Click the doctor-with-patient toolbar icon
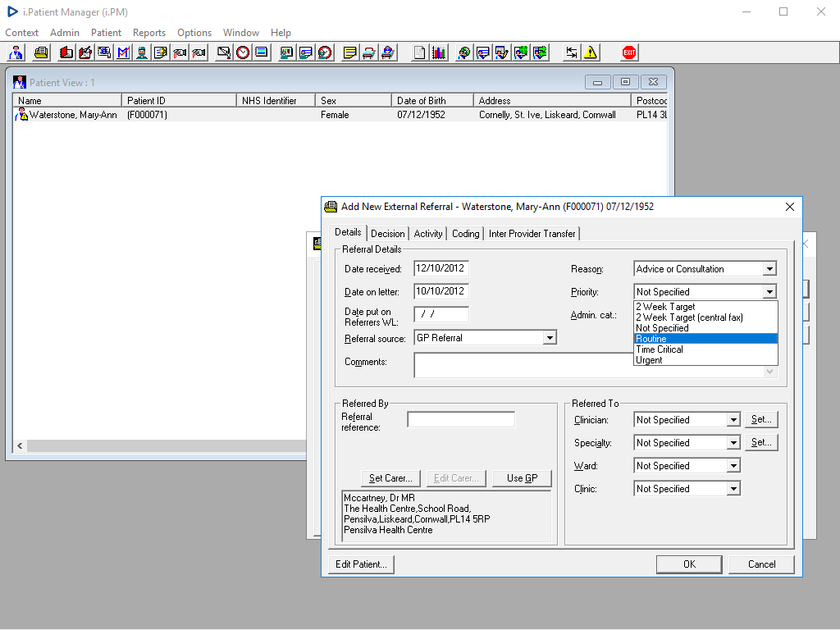The image size is (840, 630). coord(16,52)
